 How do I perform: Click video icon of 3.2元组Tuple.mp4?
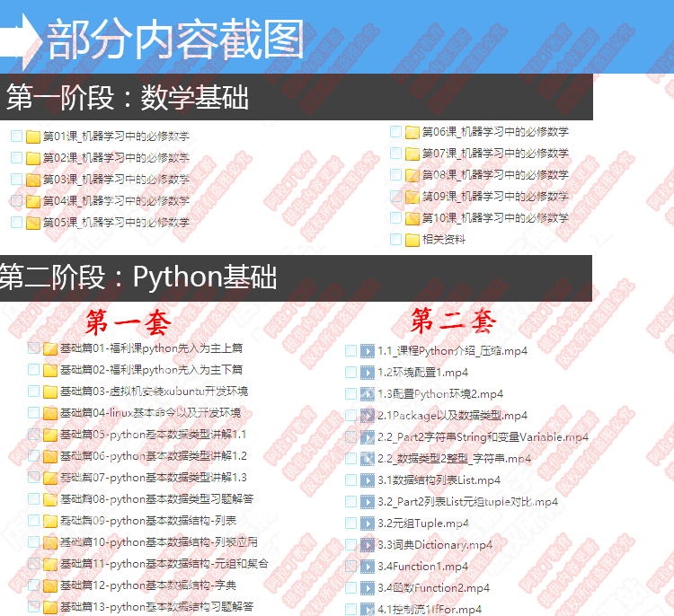point(367,524)
